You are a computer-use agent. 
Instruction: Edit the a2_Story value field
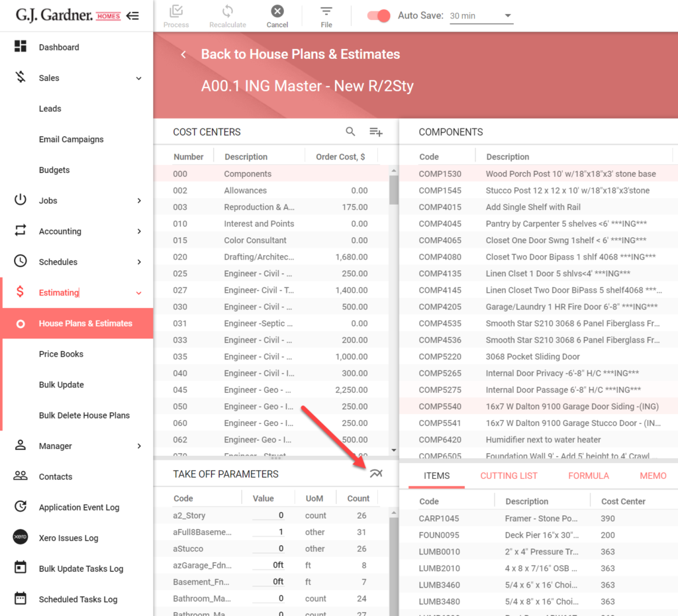(268, 515)
